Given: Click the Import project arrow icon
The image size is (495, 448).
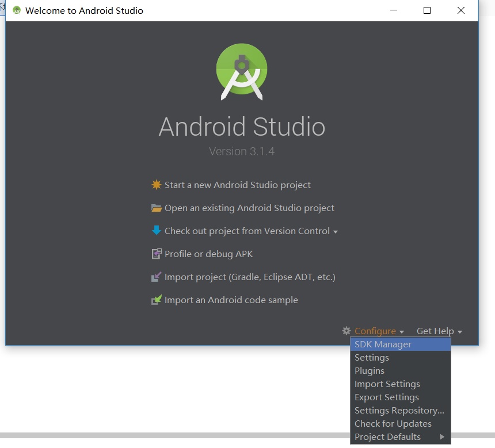Looking at the screenshot, I should click(x=156, y=277).
